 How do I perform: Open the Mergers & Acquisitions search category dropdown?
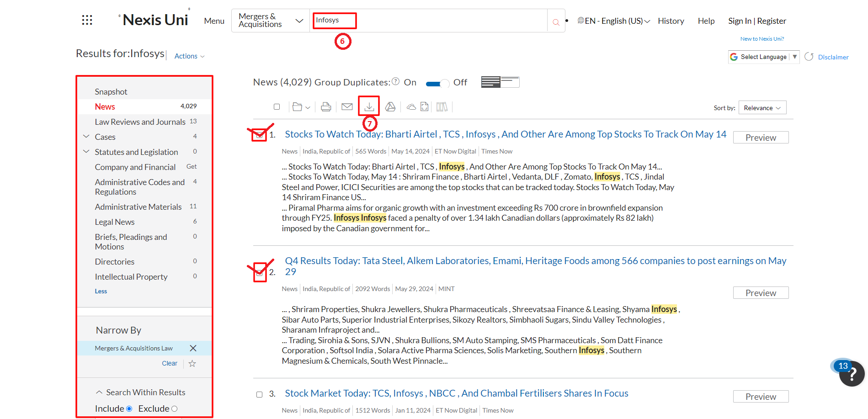click(271, 21)
